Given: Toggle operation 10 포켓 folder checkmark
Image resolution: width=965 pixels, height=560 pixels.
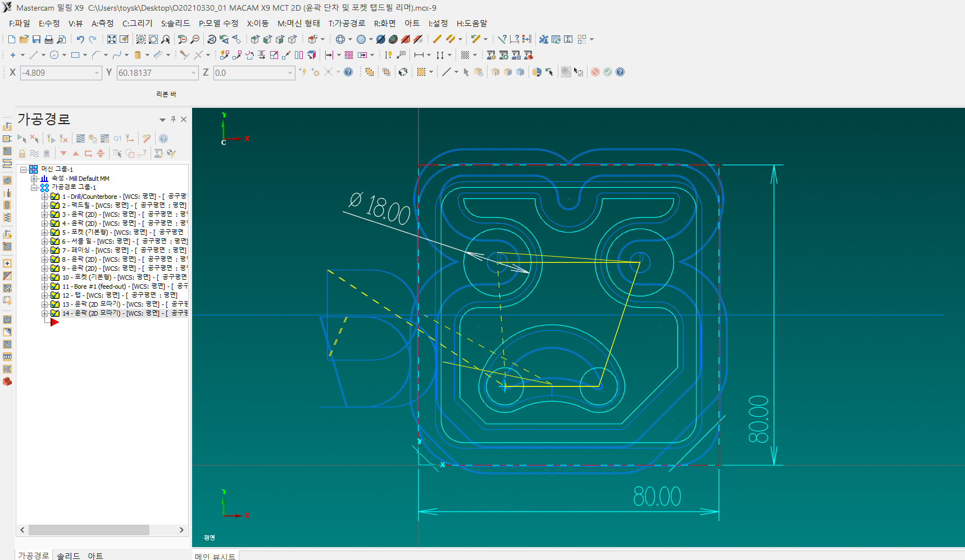Looking at the screenshot, I should pos(55,277).
